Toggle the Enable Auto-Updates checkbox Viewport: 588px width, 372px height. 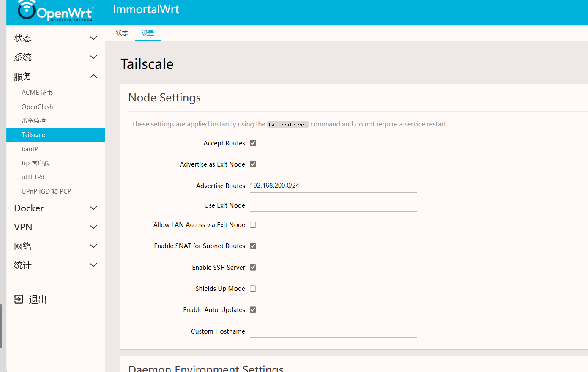pyautogui.click(x=253, y=310)
